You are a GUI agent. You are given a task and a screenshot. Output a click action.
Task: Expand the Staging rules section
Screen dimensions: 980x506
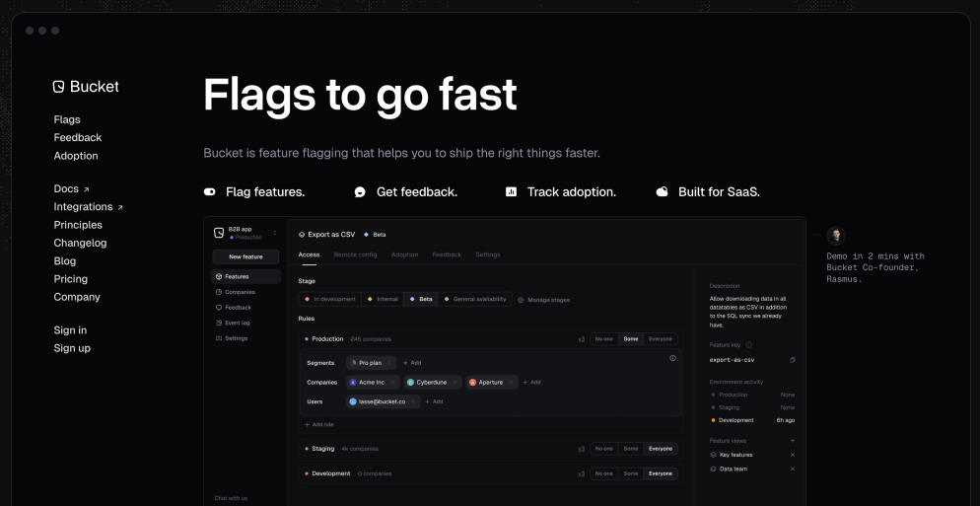click(x=322, y=449)
